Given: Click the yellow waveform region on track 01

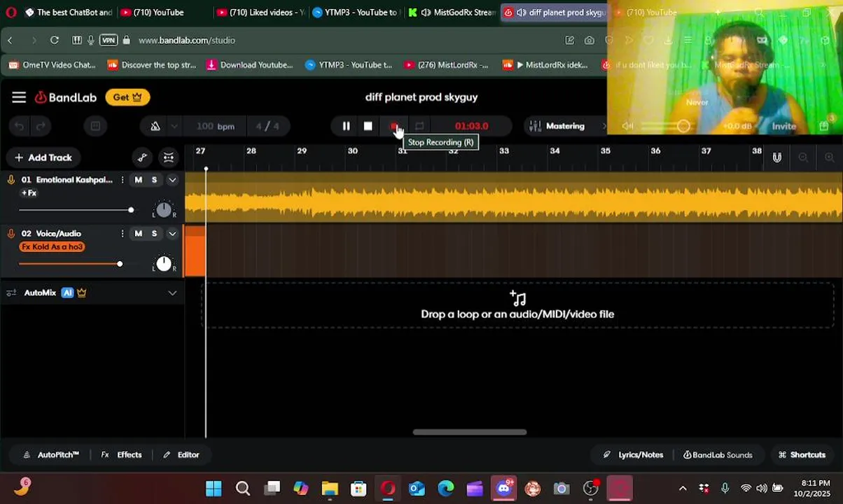Looking at the screenshot, I should [513, 197].
